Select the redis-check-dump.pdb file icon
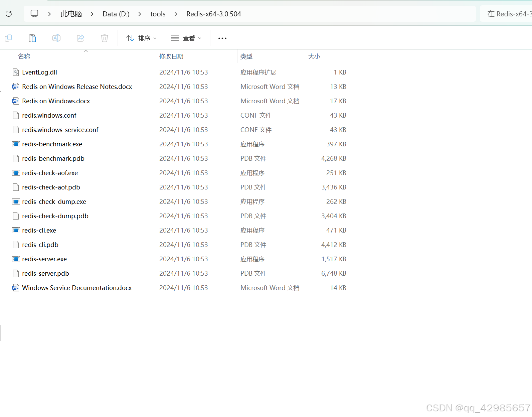The image size is (532, 417). tap(16, 216)
